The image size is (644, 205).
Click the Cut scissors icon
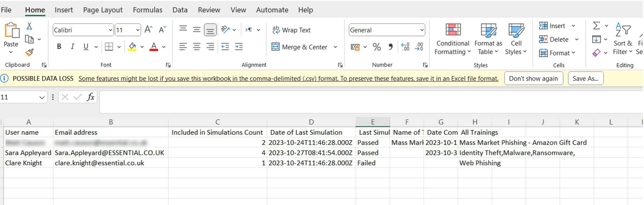coord(29,26)
